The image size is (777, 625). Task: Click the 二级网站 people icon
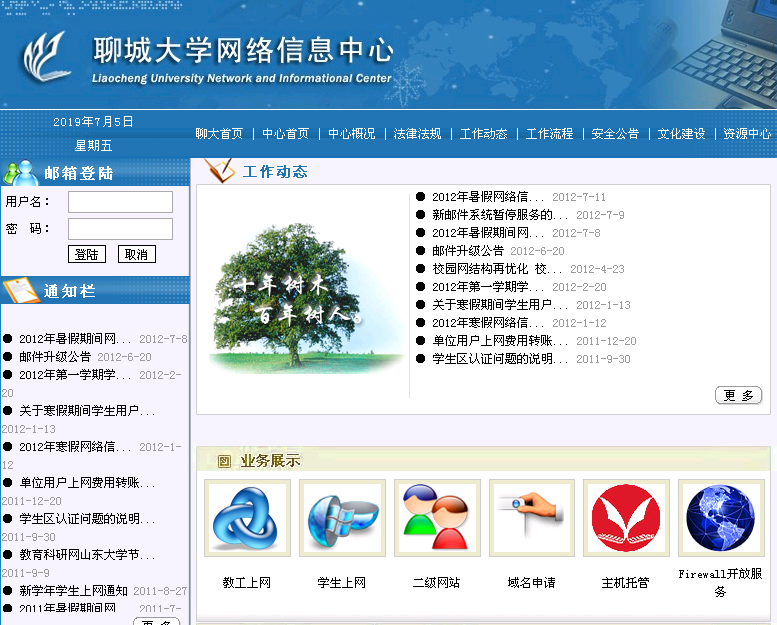coord(436,518)
